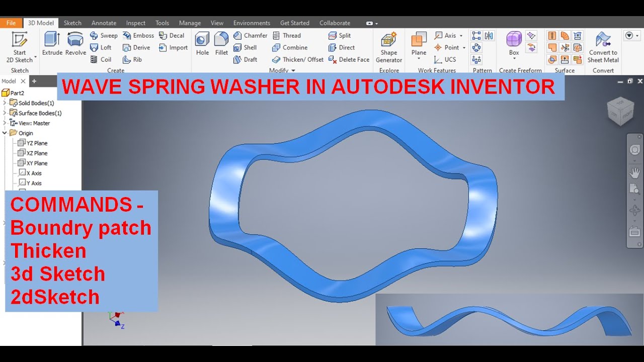
Task: Select the Extrude tool
Action: click(52, 44)
